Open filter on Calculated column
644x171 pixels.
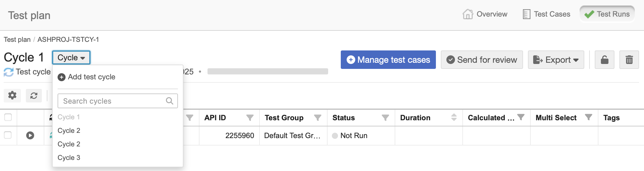pos(521,117)
